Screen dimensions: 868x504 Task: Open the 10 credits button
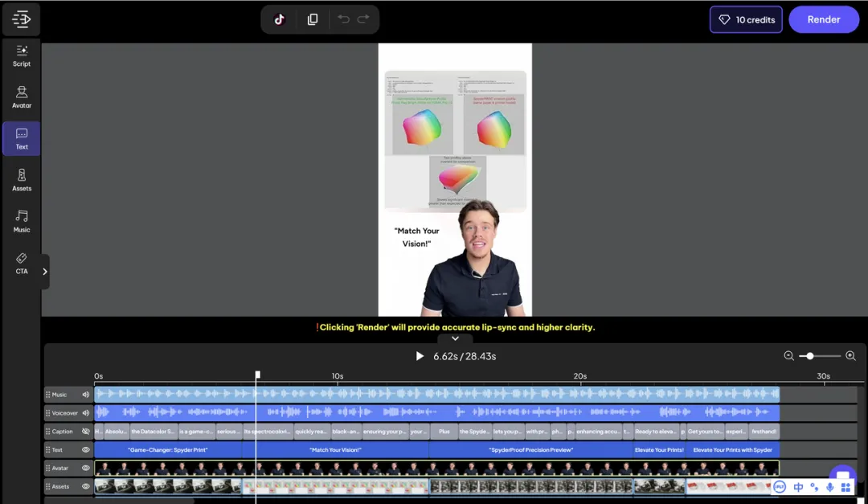pos(746,19)
